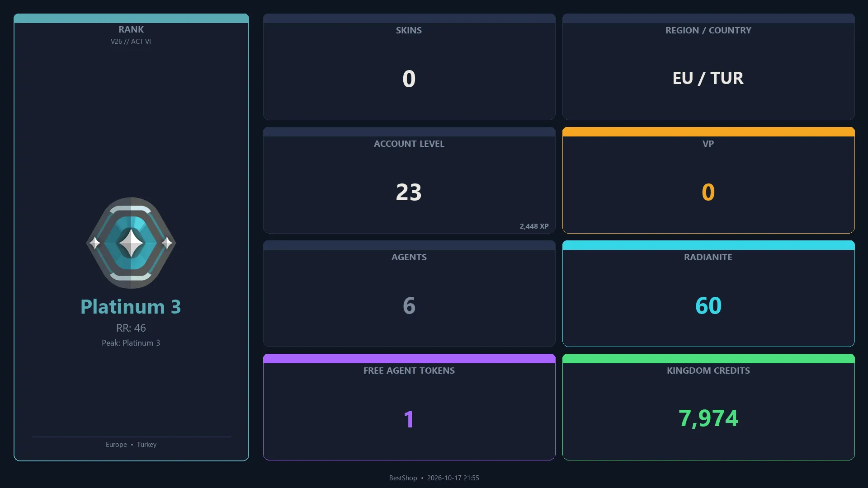Click the RR: 46 value
Viewport: 868px width, 488px height.
(x=131, y=328)
